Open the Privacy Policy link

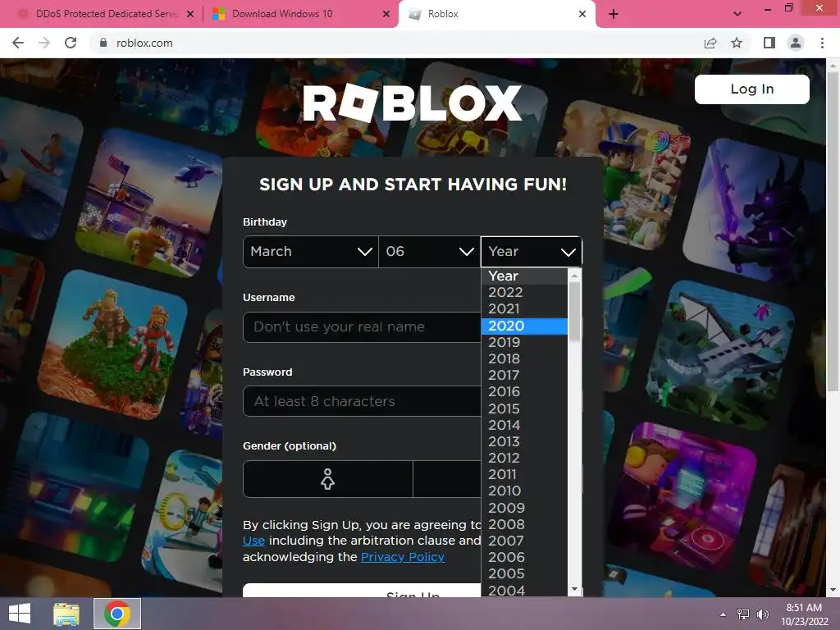403,557
